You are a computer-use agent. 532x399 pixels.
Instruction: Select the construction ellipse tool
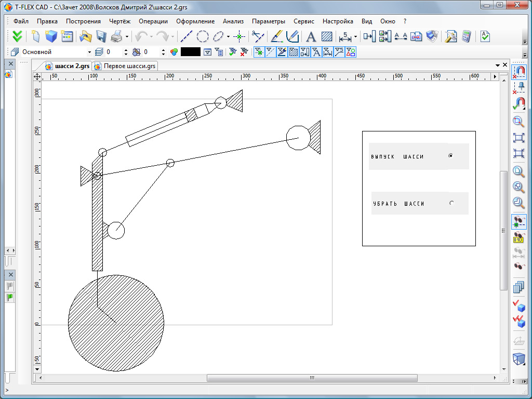click(219, 36)
